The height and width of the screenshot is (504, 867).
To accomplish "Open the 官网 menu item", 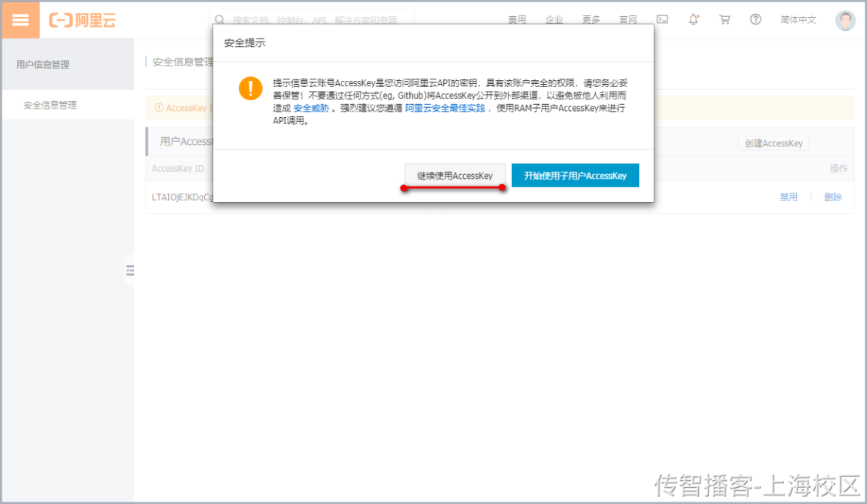I will click(628, 20).
